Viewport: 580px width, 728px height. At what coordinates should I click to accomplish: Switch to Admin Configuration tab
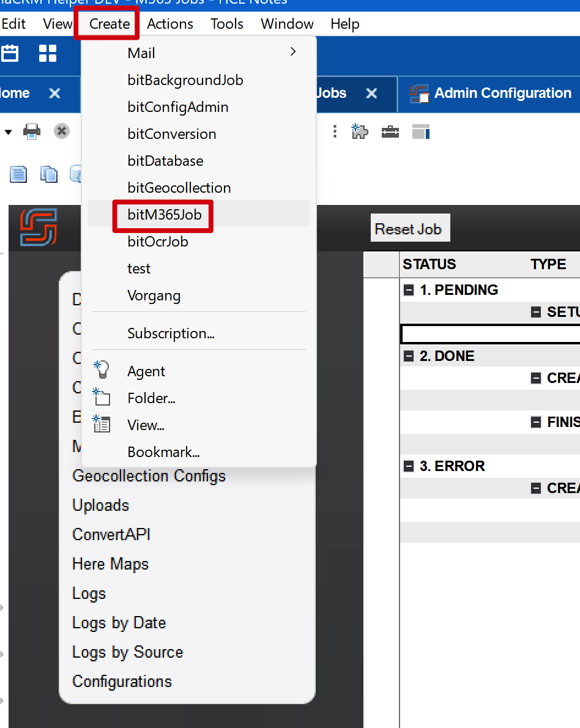click(502, 94)
